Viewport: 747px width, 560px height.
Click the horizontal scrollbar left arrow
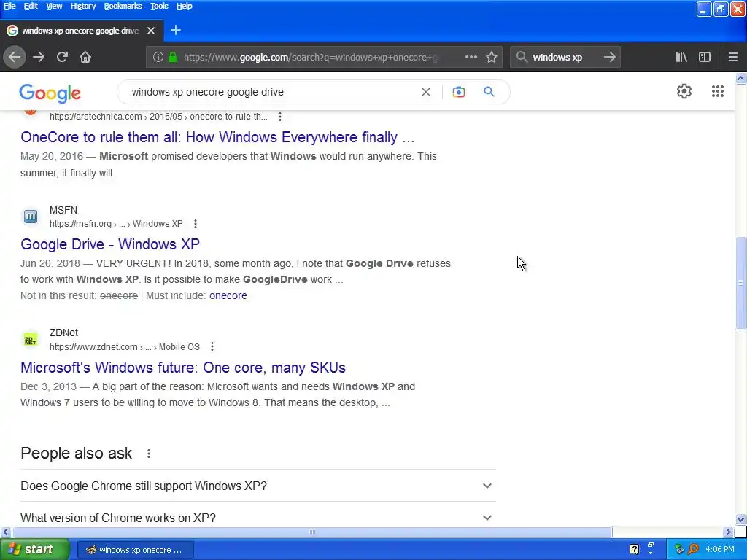[5, 532]
